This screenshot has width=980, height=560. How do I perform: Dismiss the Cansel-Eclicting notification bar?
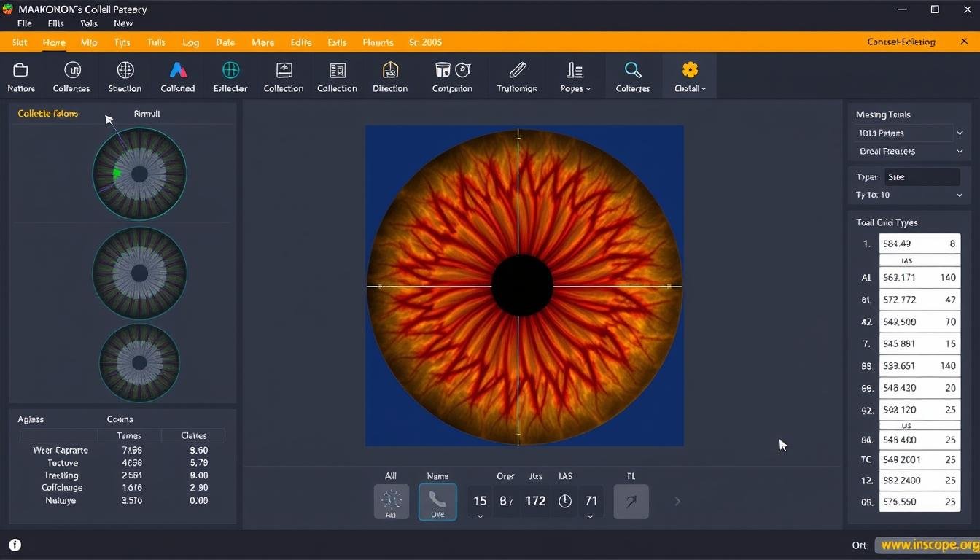964,42
